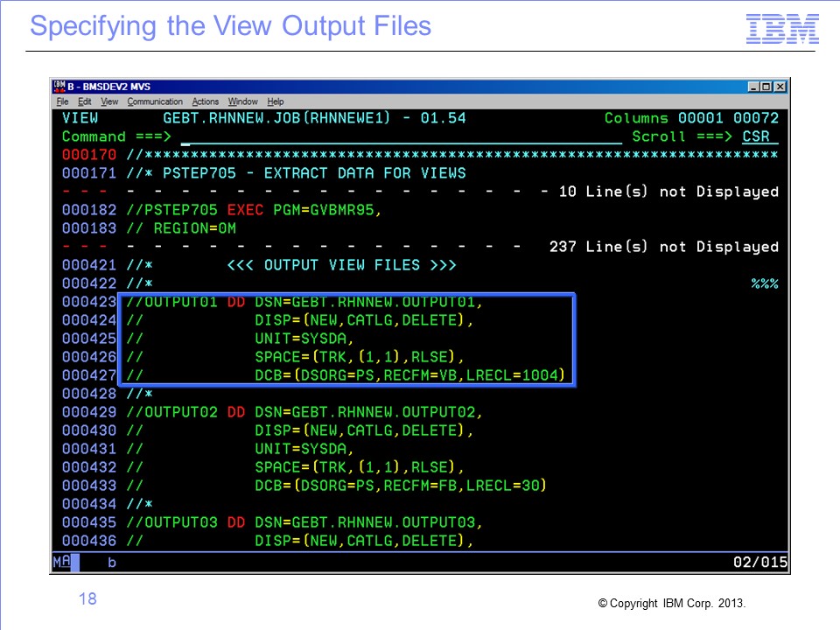The height and width of the screenshot is (630, 840).
Task: Open the Edit menu
Action: (84, 101)
